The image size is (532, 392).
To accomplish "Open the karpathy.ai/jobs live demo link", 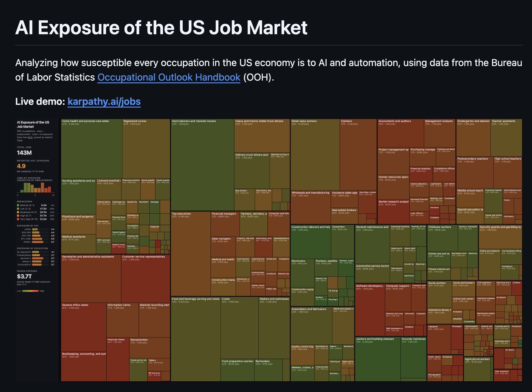I will coord(104,101).
